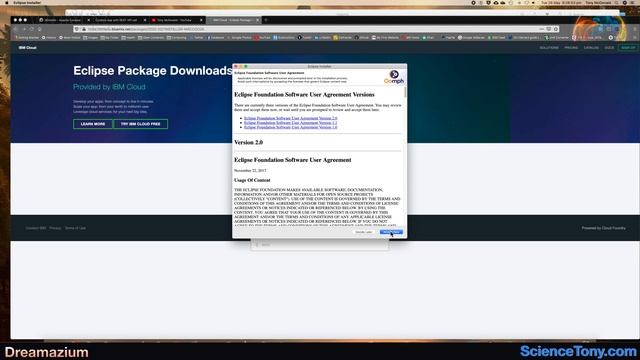Open CATALOG in the IBM Cloud navigation
The image size is (640, 360).
pyautogui.click(x=591, y=48)
